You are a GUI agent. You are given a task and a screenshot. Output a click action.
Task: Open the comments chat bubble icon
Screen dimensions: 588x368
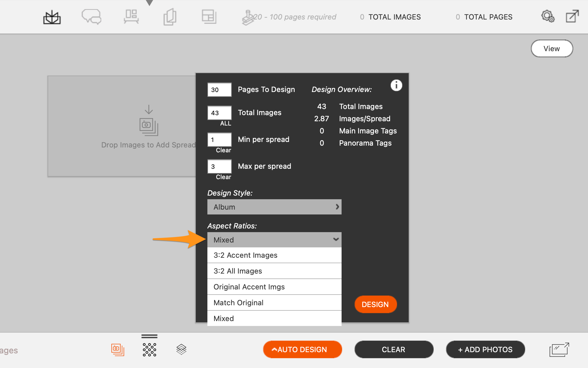coord(91,17)
